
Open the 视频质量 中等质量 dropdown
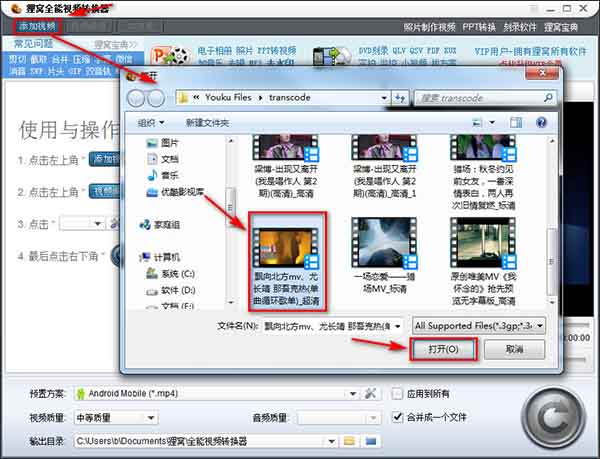(115, 418)
